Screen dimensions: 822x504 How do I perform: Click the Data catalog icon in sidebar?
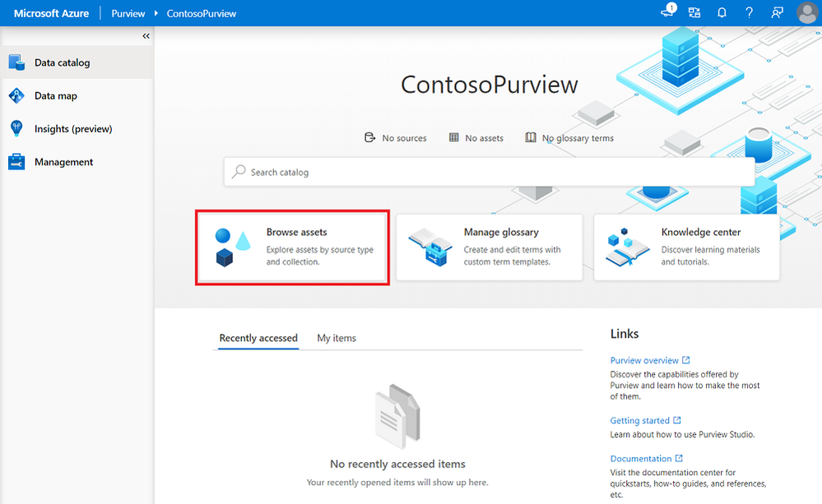tap(16, 62)
